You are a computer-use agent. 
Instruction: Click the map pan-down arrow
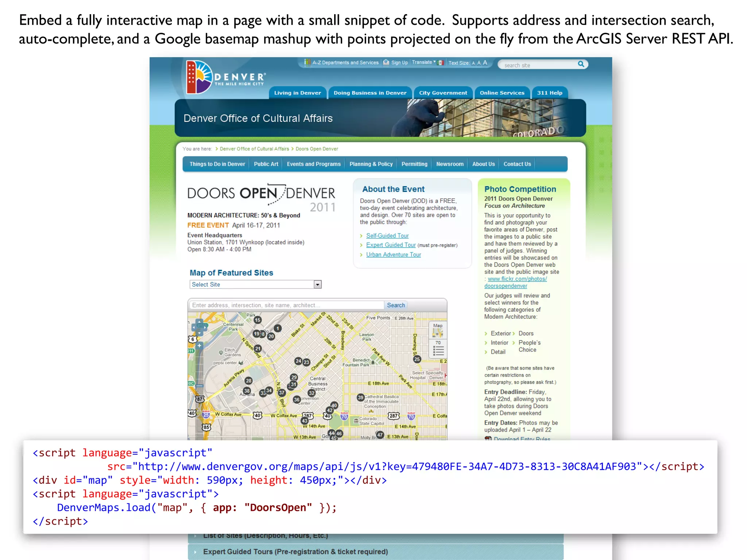(x=200, y=333)
